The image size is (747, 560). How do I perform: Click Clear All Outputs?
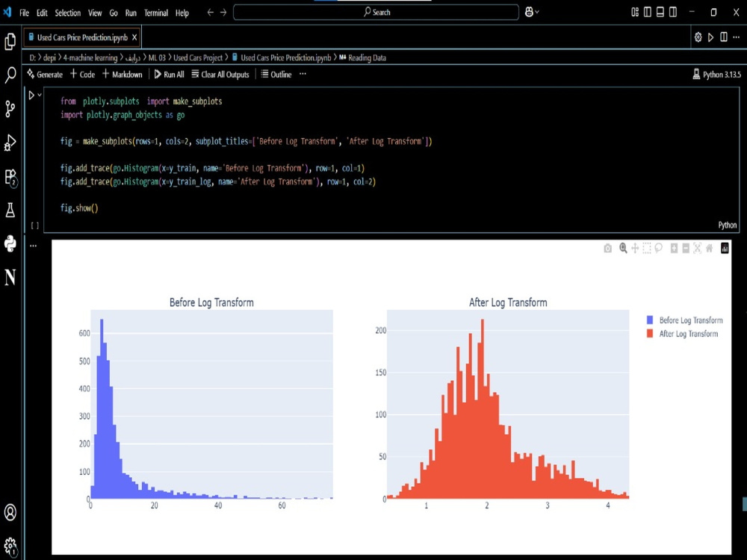[x=220, y=74]
